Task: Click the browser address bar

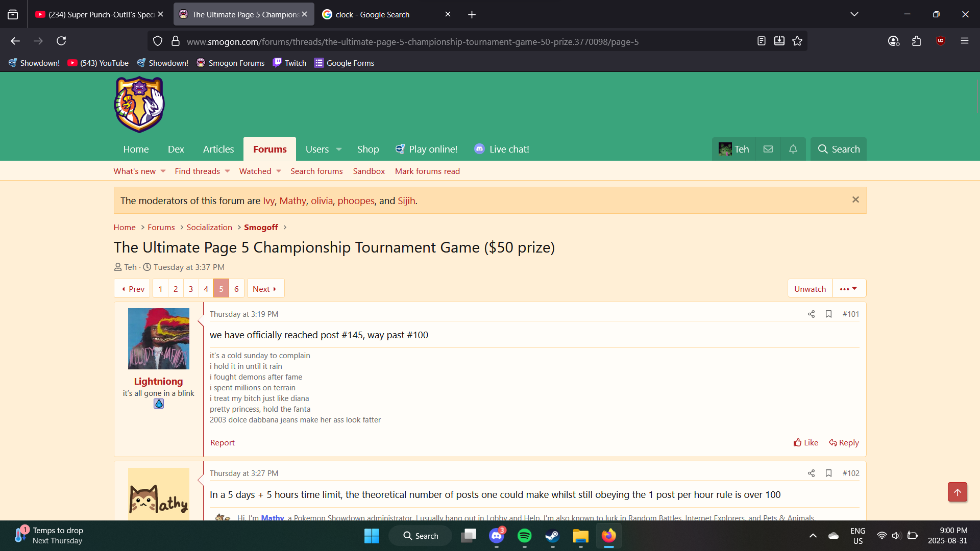Action: coord(412,42)
